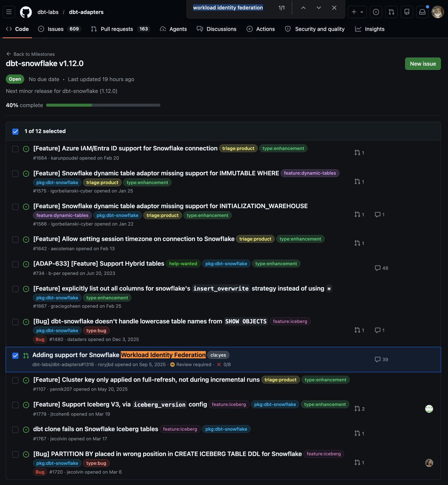Open the Support Hybrid tables issue

99,264
